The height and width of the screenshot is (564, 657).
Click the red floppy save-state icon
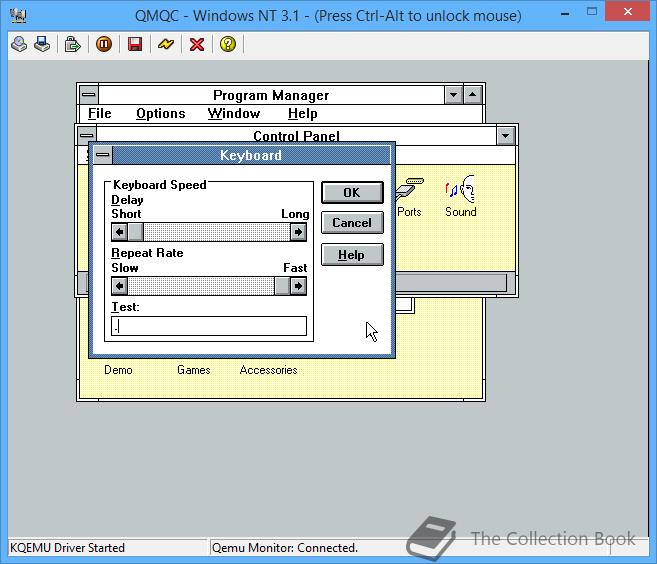135,44
